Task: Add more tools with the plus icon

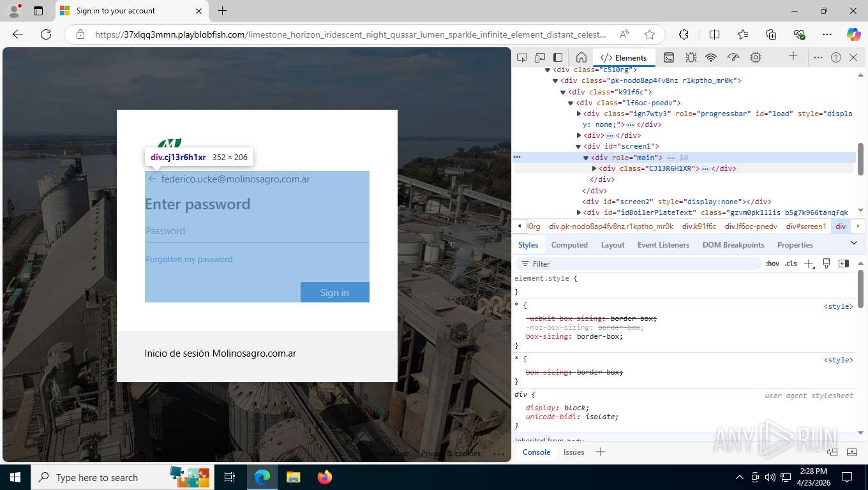Action: [793, 56]
